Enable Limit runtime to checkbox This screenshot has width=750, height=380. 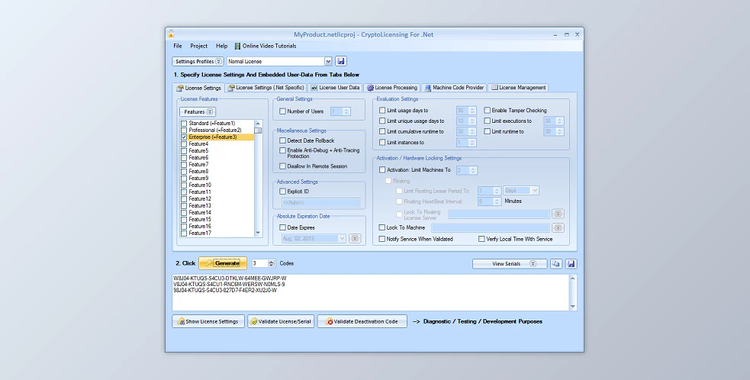[x=487, y=132]
